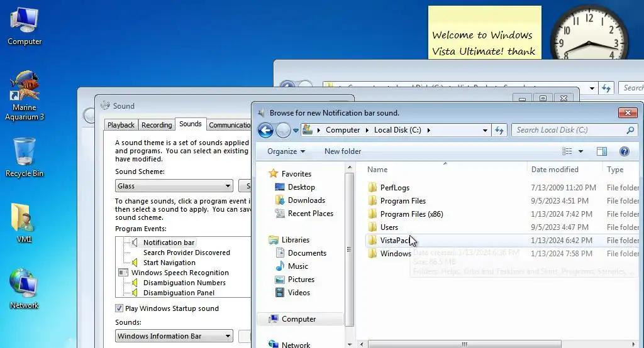Select Music under Libraries

tap(292, 266)
